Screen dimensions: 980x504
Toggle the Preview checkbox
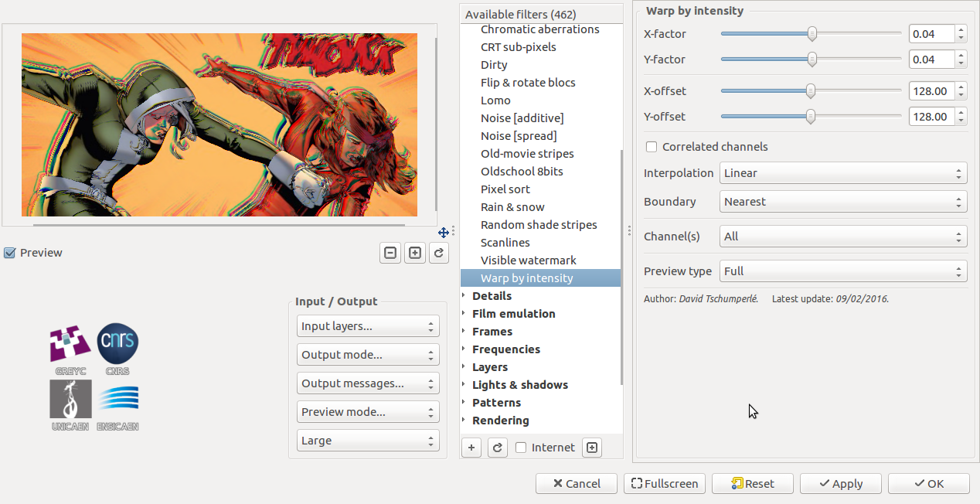point(10,253)
